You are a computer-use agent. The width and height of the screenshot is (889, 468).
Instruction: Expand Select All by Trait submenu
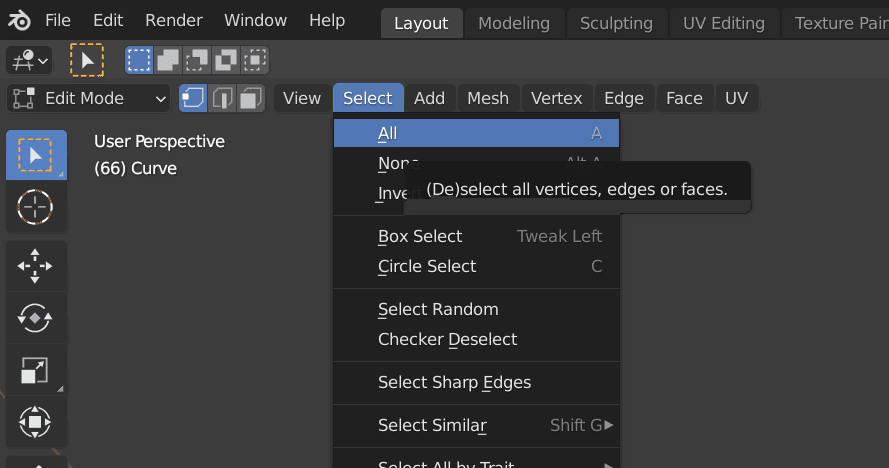pyautogui.click(x=476, y=463)
